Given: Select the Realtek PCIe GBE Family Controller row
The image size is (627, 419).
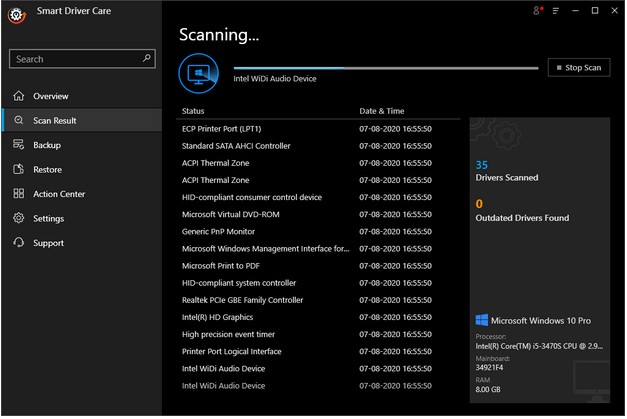Looking at the screenshot, I should click(242, 300).
